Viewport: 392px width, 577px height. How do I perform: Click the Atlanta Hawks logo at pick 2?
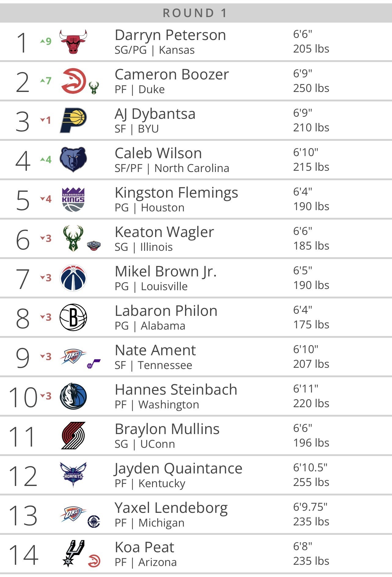73,81
